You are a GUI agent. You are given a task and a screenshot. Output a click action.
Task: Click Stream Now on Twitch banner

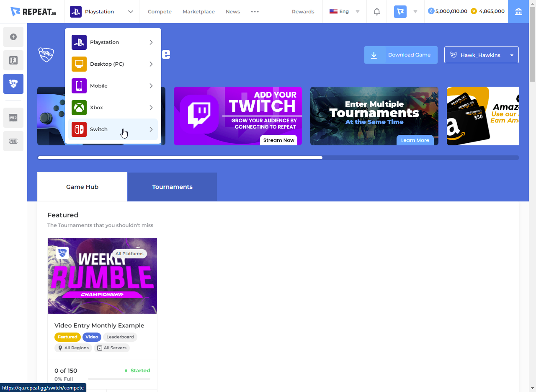[279, 140]
